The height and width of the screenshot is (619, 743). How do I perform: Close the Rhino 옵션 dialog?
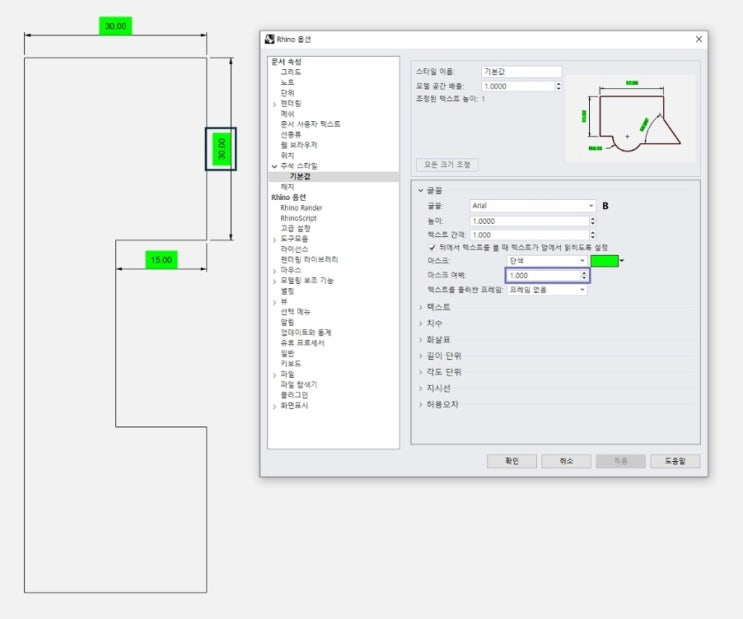click(698, 39)
